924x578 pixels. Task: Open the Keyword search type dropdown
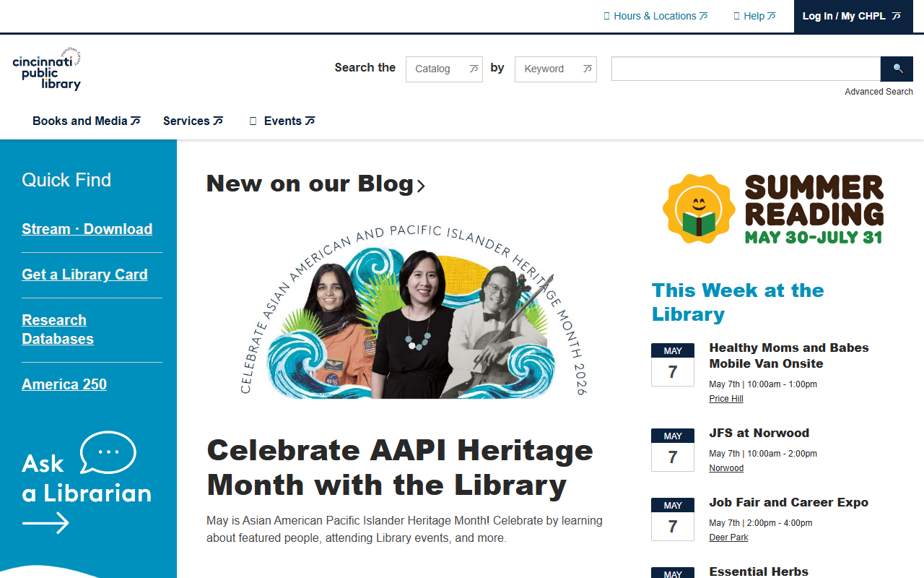click(556, 69)
